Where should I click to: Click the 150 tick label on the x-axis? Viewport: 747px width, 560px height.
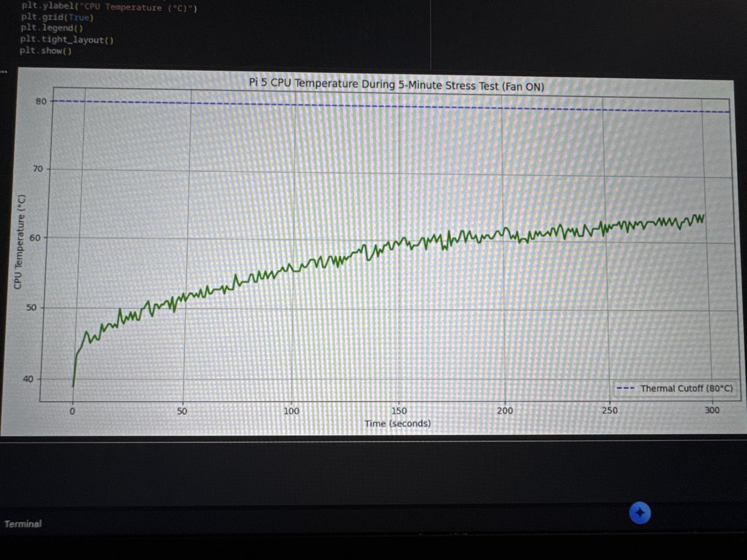point(399,410)
